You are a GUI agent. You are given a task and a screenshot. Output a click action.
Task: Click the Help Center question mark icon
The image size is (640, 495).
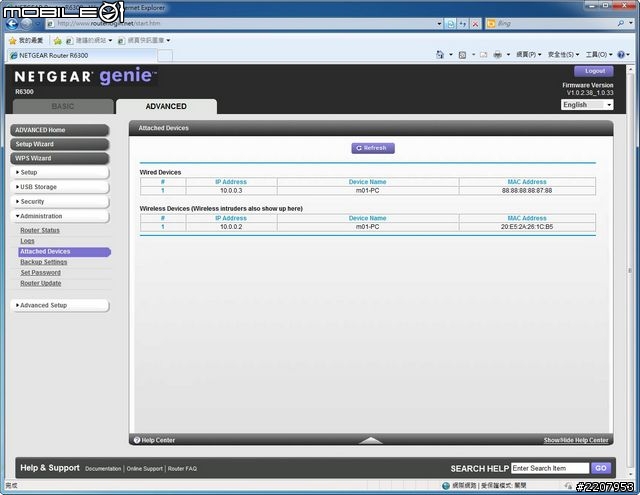[137, 440]
